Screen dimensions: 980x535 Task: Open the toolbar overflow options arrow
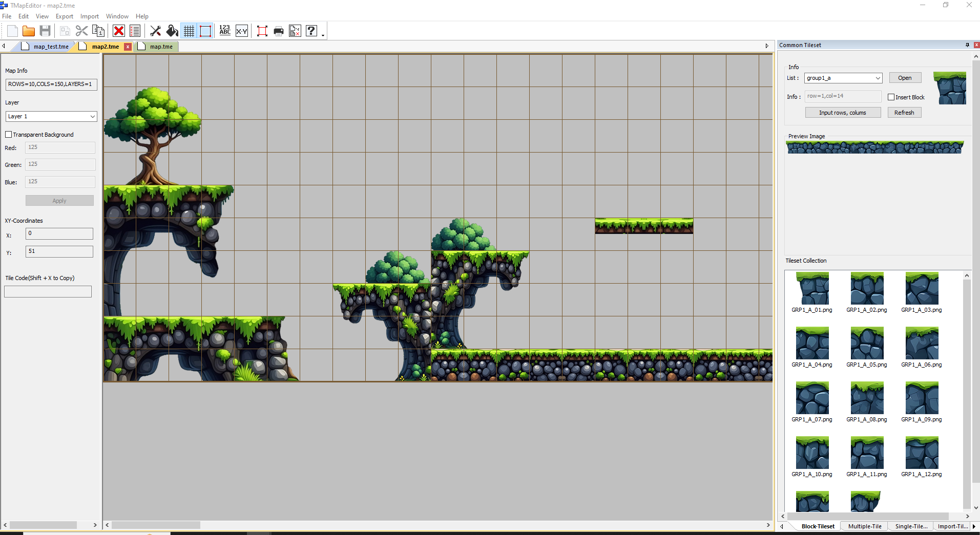point(323,35)
